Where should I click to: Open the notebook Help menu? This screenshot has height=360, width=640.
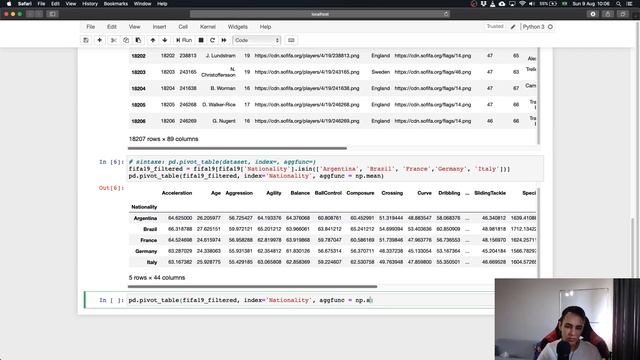[x=265, y=27]
